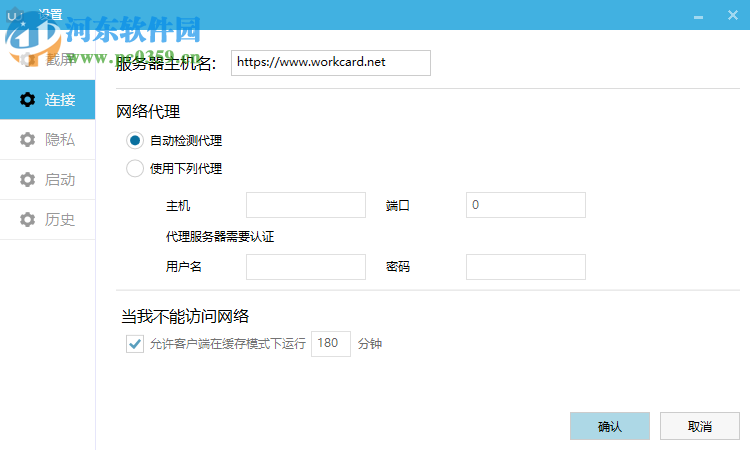Viewport: 750px width, 450px height.
Task: Click the 当我不能访问网络 heading
Action: [185, 317]
